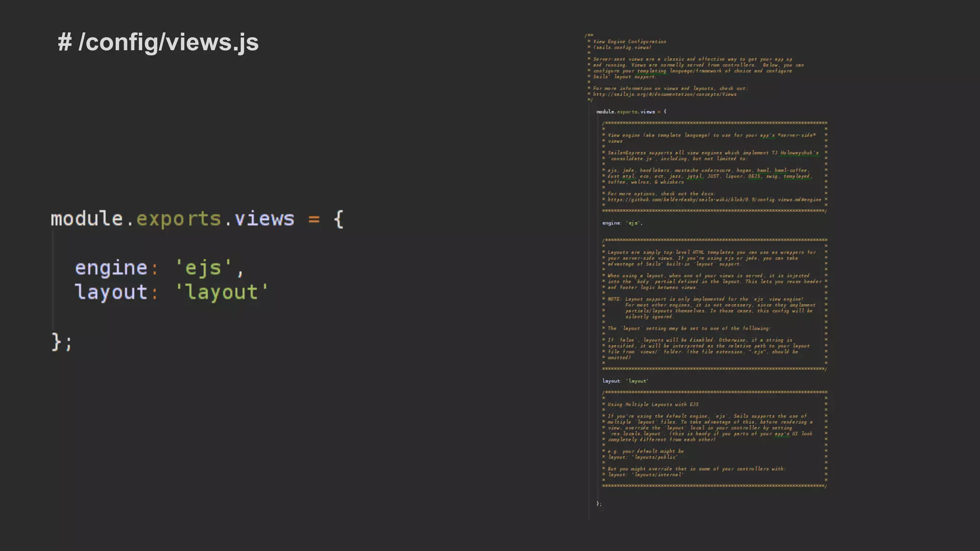Viewport: 980px width, 551px height.
Task: Click the "engine: 'ejs'," line in large code
Action: click(159, 268)
